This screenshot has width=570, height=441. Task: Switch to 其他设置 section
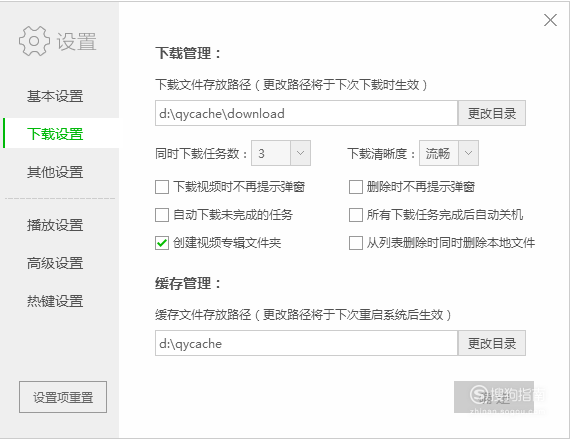[x=55, y=172]
